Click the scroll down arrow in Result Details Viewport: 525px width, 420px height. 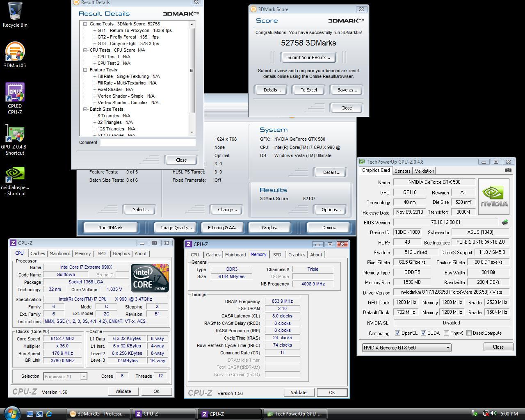pyautogui.click(x=192, y=132)
